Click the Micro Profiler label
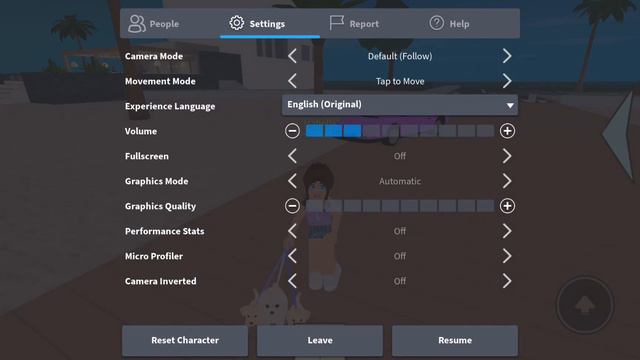This screenshot has height=360, width=640. click(154, 256)
